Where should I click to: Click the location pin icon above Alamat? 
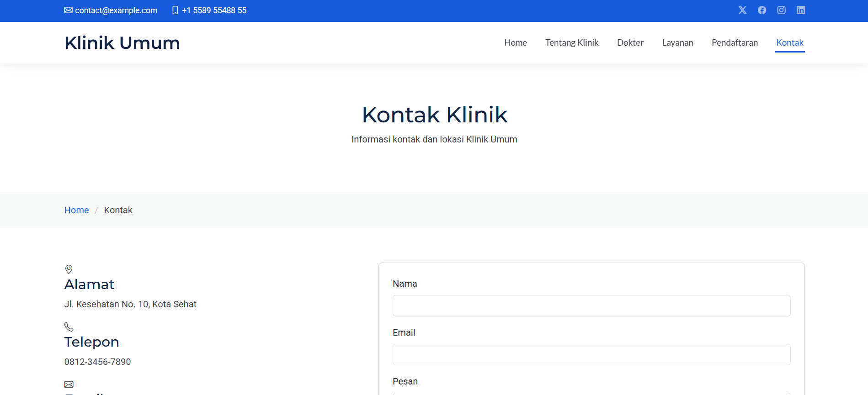click(69, 269)
